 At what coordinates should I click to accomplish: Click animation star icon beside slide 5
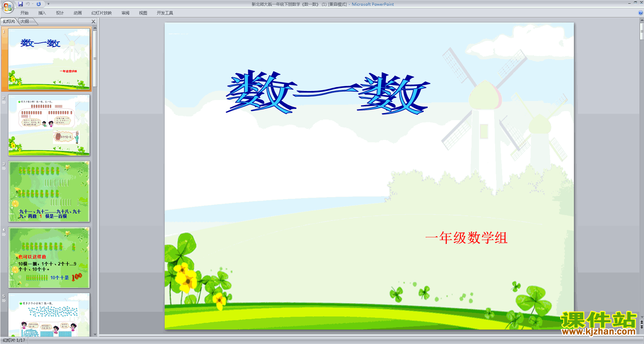pos(4,301)
